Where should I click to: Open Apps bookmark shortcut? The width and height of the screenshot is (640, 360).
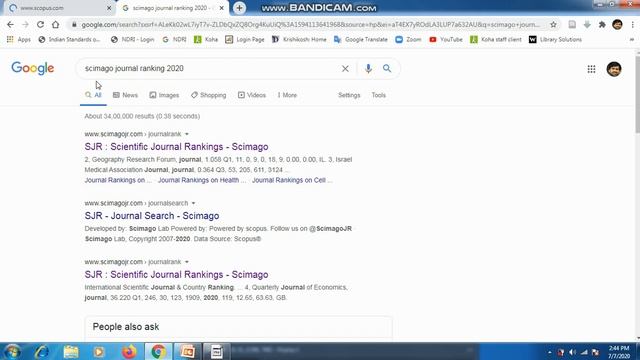[19, 39]
